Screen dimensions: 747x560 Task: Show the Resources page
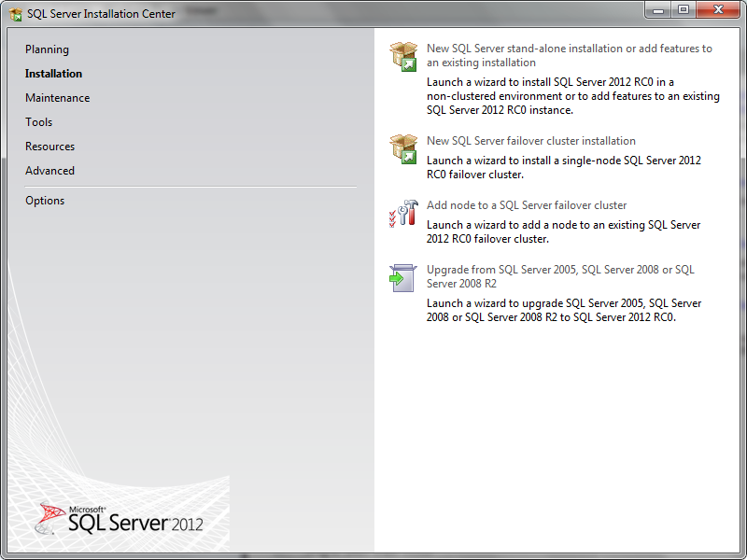point(50,147)
